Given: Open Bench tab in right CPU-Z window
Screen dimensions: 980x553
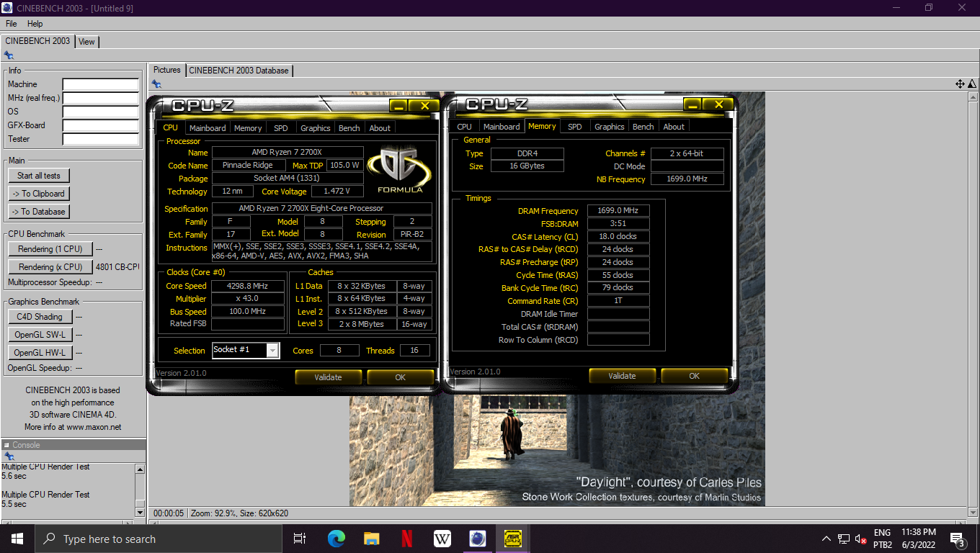Looking at the screenshot, I should pos(643,127).
